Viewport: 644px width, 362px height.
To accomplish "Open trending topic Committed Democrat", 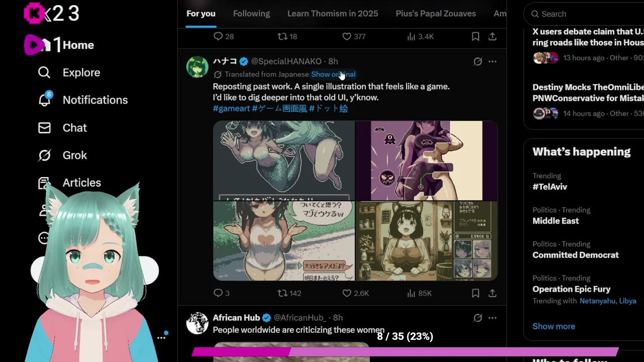I will pos(576,255).
